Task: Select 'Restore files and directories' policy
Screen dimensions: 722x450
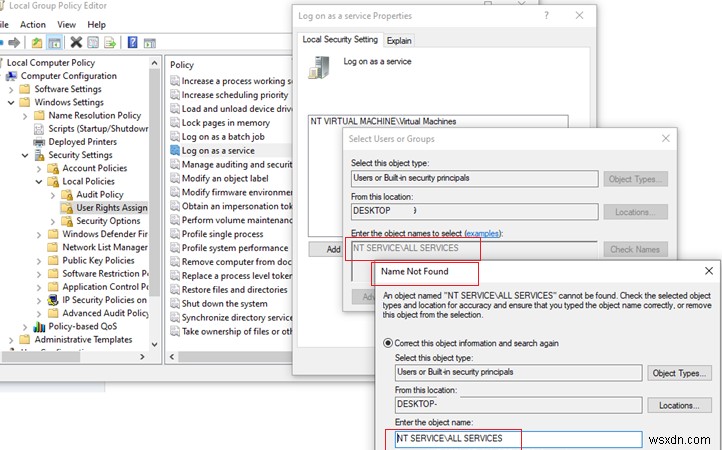Action: (234, 289)
